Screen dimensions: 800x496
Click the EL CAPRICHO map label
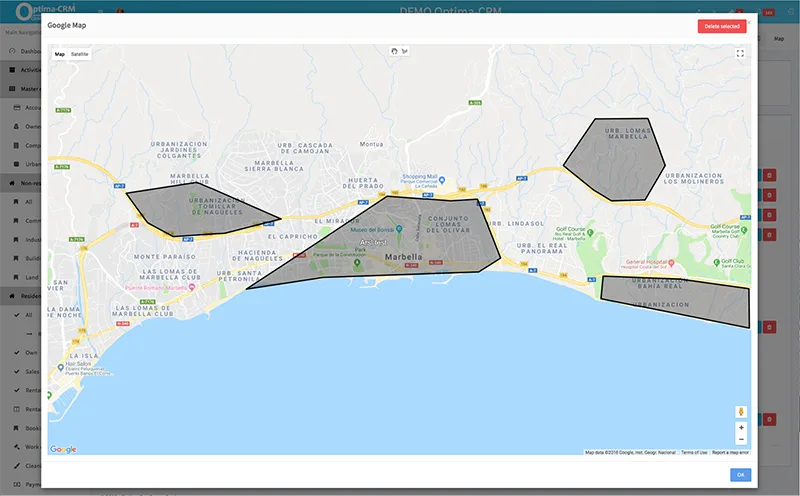[x=293, y=237]
